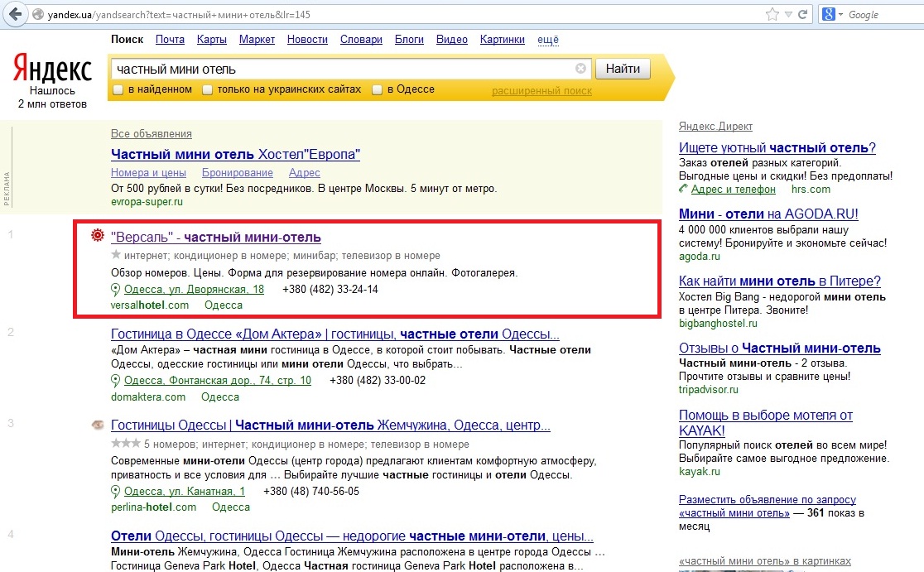The height and width of the screenshot is (572, 924).
Task: Open the Картинки tab
Action: [502, 40]
